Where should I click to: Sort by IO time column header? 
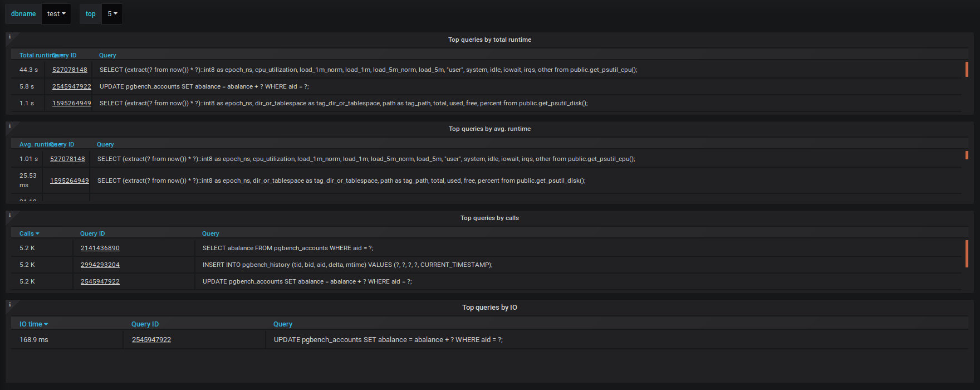point(33,324)
